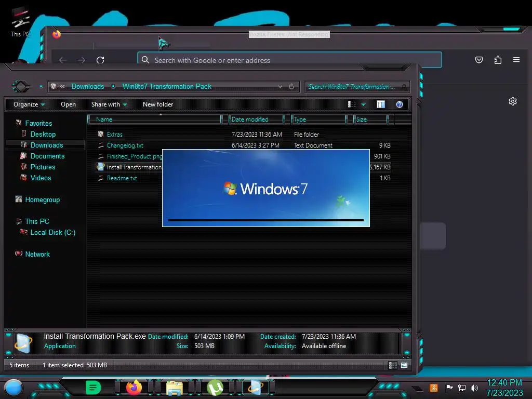Click Transformation Pack installer taskbar icon

[256, 388]
